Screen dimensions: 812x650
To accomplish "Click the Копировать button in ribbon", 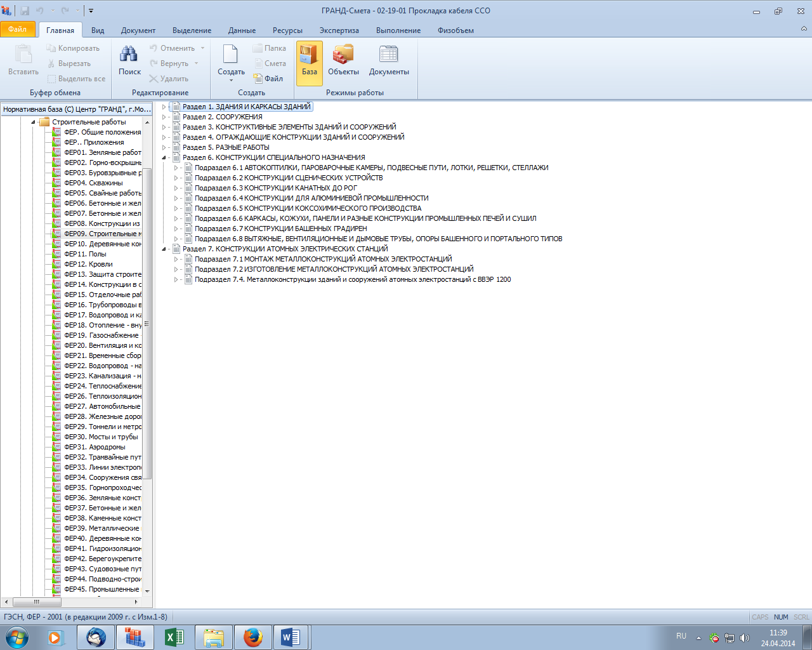I will [x=73, y=48].
